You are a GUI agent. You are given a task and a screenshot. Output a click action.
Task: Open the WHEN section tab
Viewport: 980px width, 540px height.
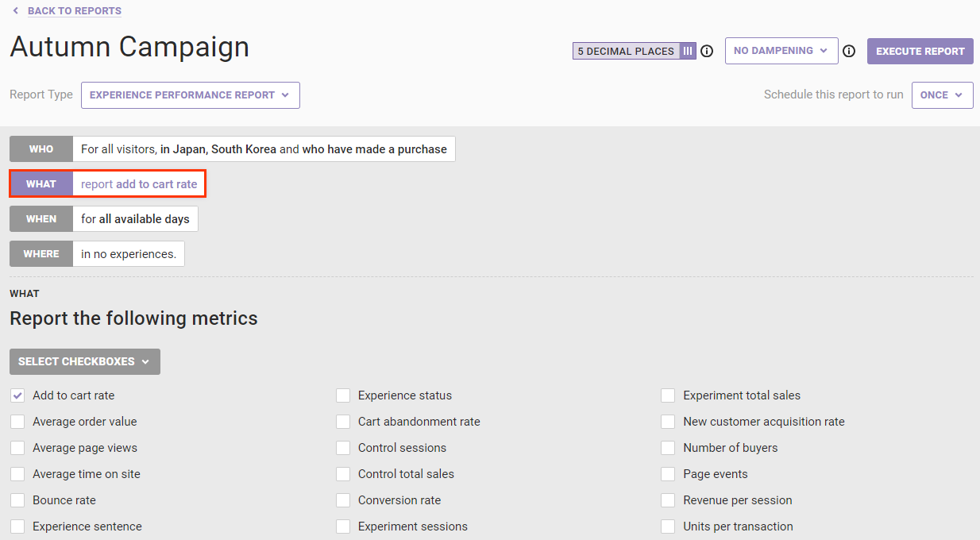(x=41, y=219)
